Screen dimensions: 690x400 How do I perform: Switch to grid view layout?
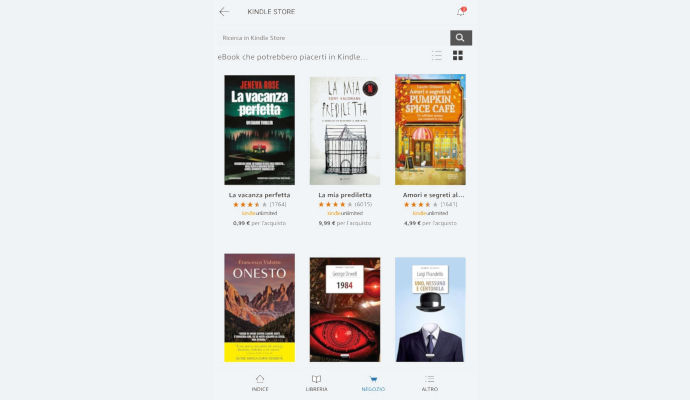click(x=458, y=55)
